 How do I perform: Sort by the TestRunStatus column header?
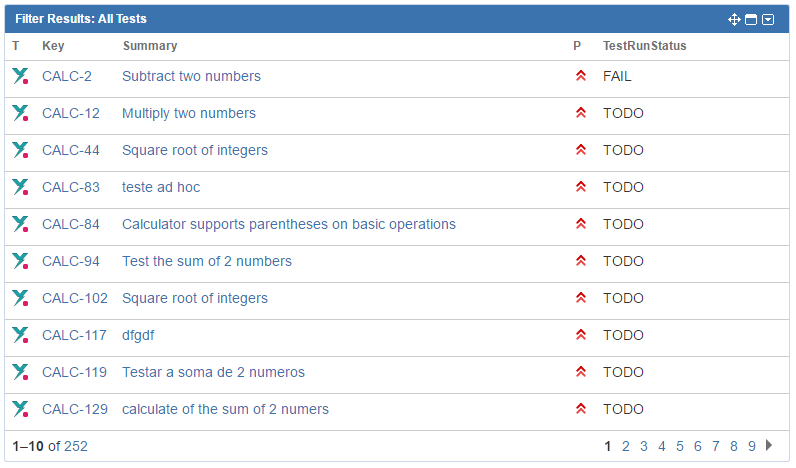644,46
